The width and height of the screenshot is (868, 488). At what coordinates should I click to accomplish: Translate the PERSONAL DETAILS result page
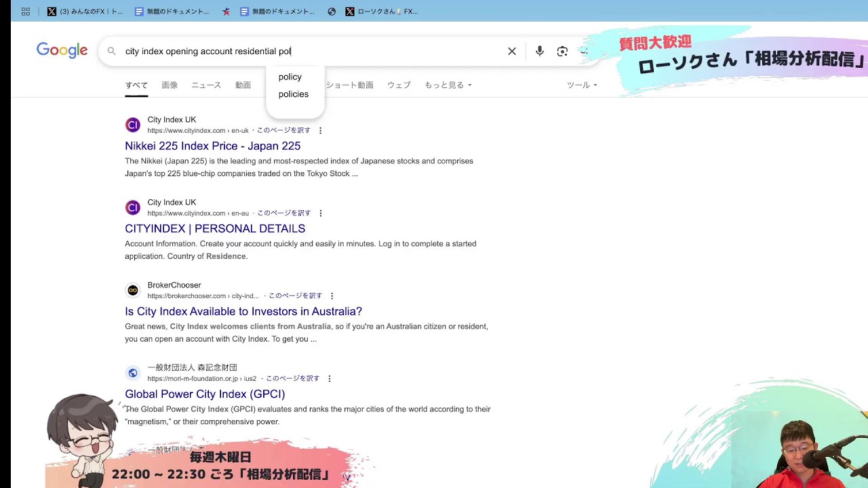[x=284, y=213]
